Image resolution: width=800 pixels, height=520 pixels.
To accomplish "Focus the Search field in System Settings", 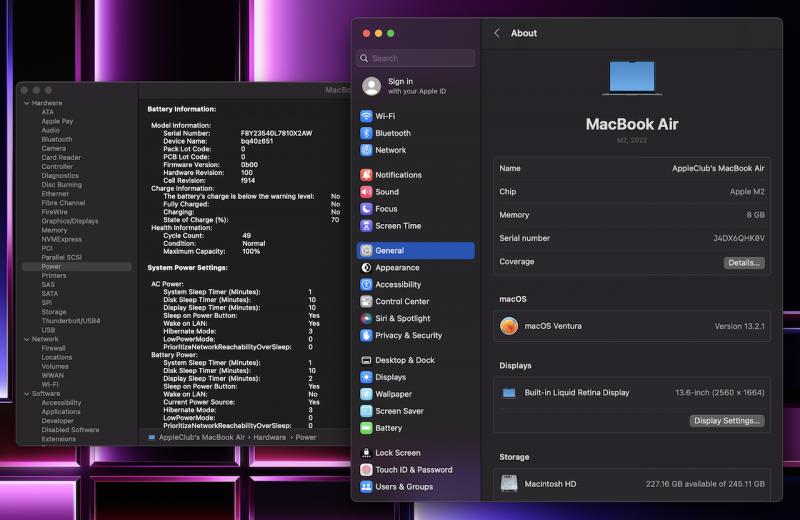I will point(416,58).
